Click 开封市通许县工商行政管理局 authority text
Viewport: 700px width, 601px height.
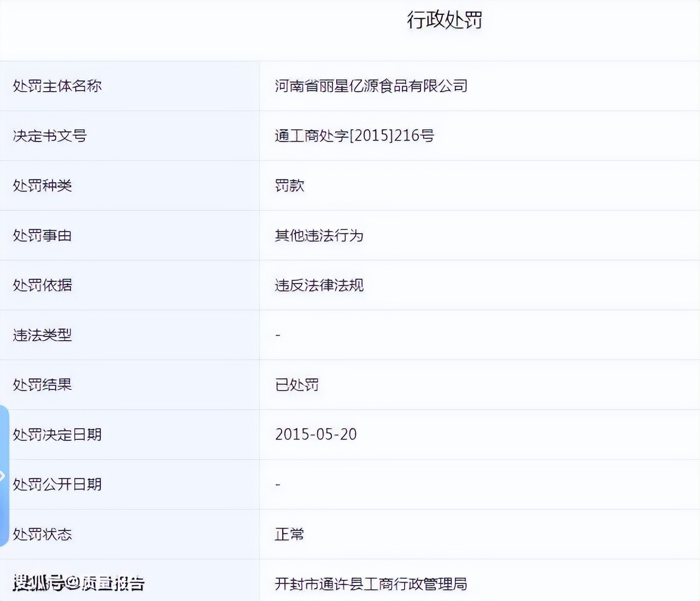click(x=371, y=585)
